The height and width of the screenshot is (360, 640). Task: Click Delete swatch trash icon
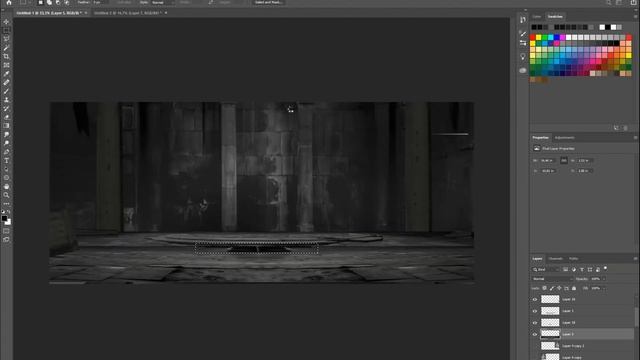[x=625, y=128]
